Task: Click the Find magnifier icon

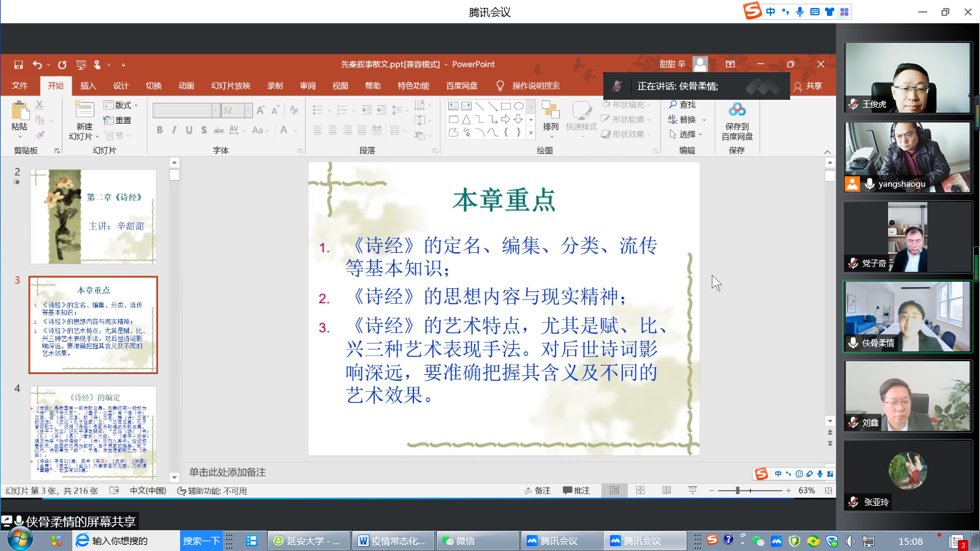Action: (x=673, y=105)
